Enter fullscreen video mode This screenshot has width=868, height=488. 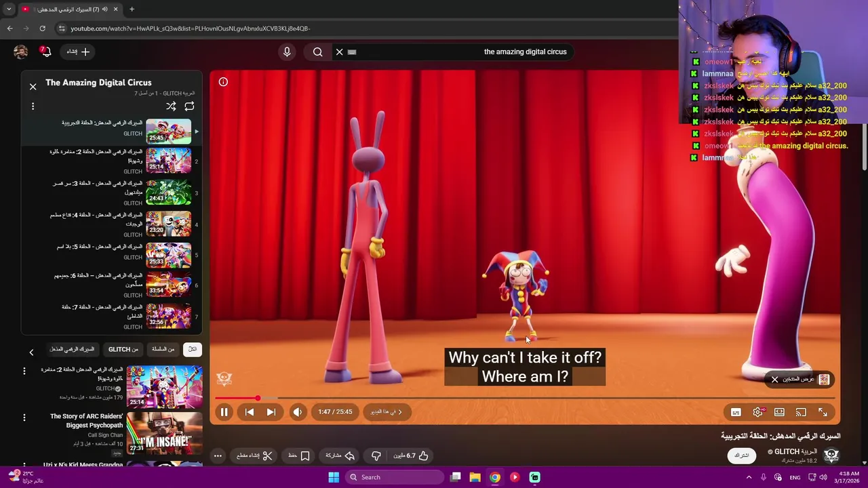click(x=823, y=412)
